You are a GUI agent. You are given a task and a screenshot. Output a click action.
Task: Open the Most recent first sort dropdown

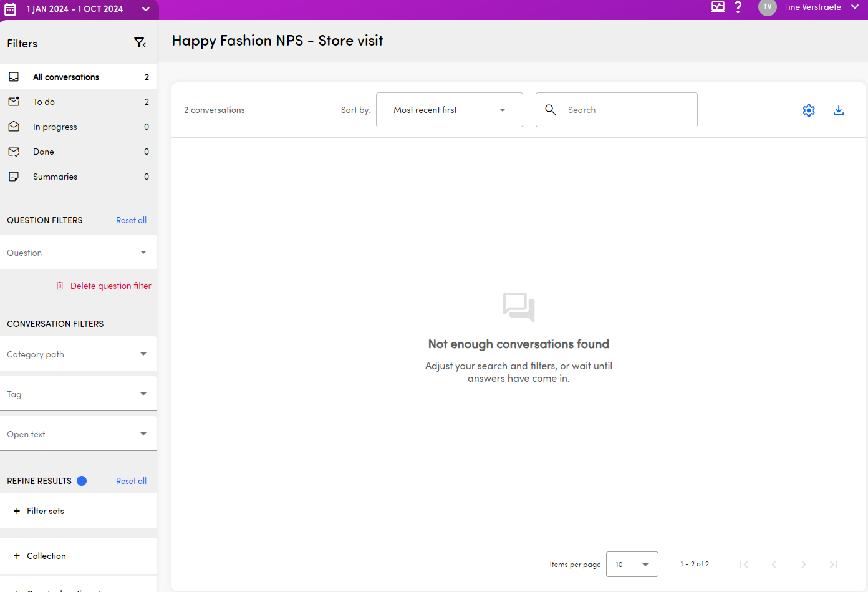(450, 110)
